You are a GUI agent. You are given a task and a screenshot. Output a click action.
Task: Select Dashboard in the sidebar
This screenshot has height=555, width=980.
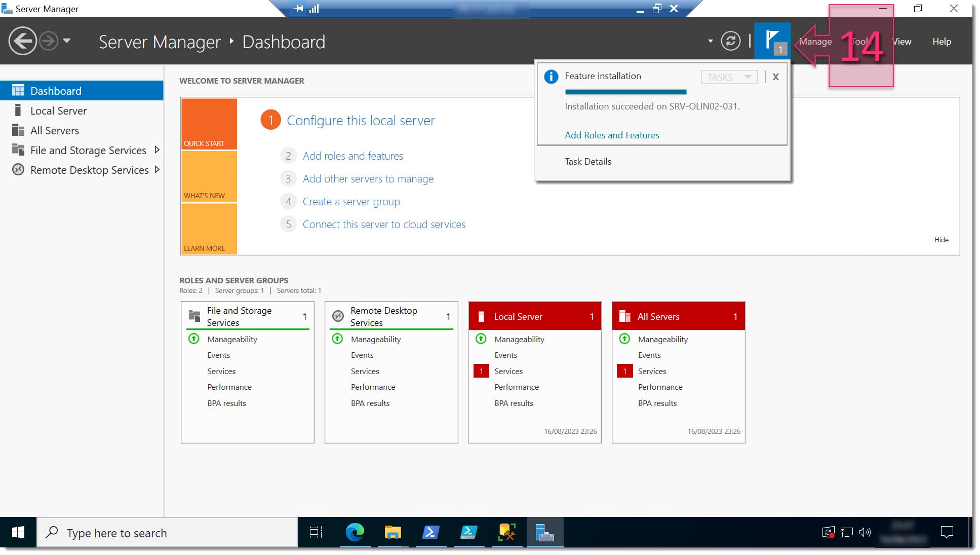(x=82, y=91)
